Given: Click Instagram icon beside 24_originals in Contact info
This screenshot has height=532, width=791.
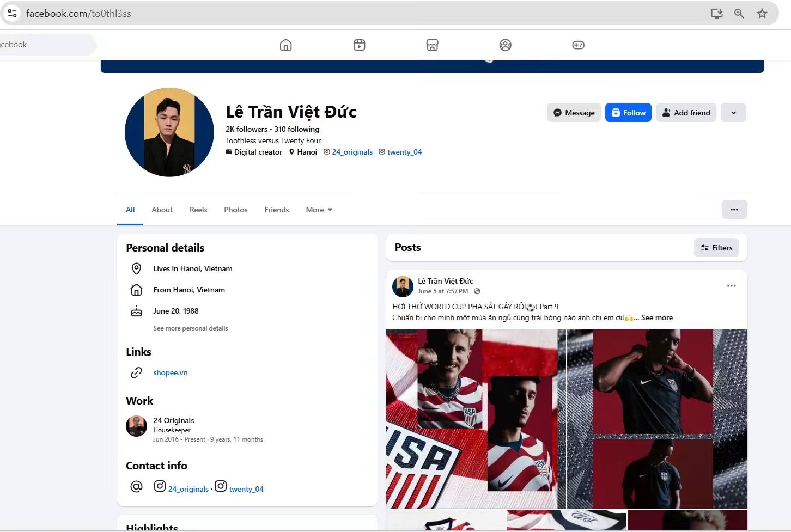Looking at the screenshot, I should 160,486.
